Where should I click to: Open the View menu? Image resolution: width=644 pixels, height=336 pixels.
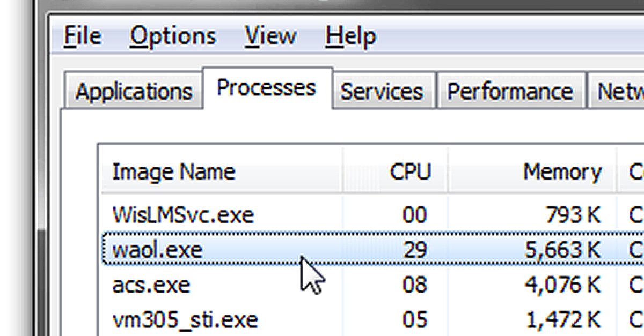[270, 36]
